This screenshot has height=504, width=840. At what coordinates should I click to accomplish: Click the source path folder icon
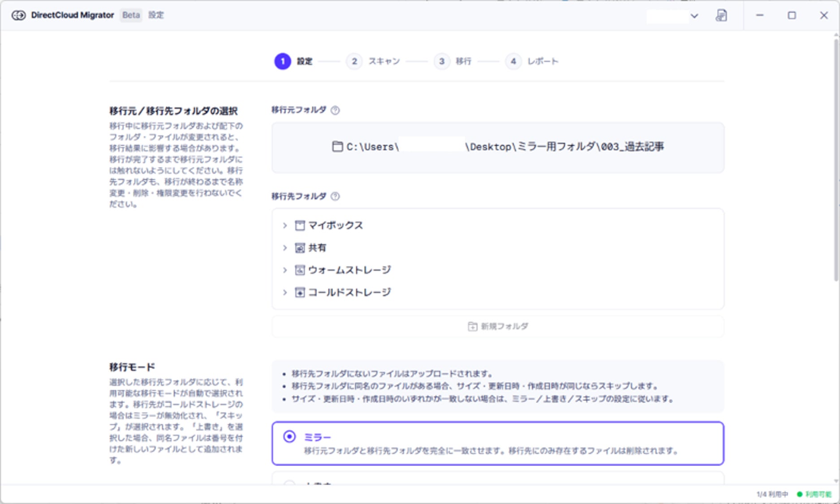[337, 146]
